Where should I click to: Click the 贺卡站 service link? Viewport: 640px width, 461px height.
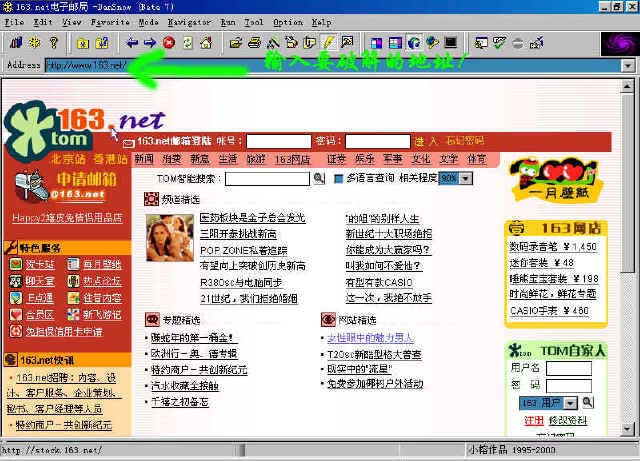click(x=40, y=265)
